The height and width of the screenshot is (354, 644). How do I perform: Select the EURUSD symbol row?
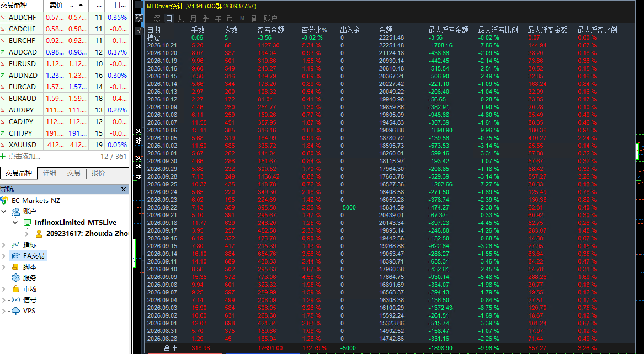[x=65, y=63]
